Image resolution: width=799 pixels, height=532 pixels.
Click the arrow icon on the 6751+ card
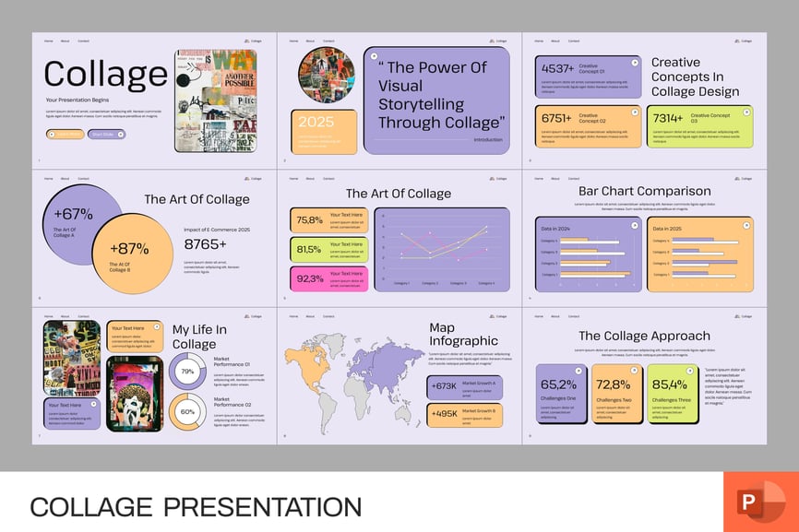634,112
